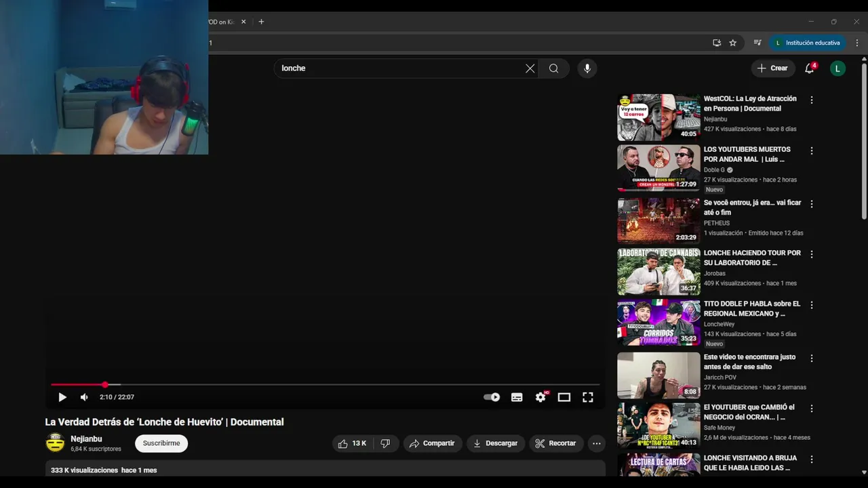Click the Recortar button

(556, 443)
